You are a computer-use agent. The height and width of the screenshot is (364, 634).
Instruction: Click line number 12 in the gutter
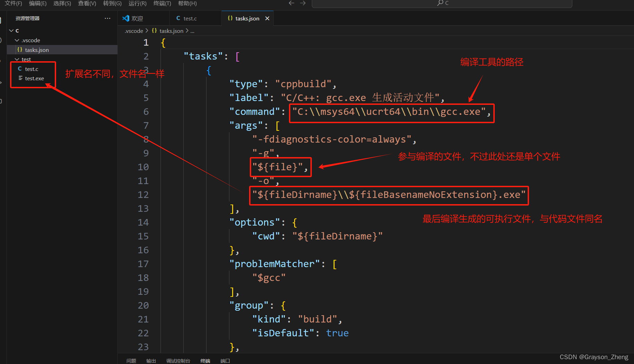click(143, 195)
